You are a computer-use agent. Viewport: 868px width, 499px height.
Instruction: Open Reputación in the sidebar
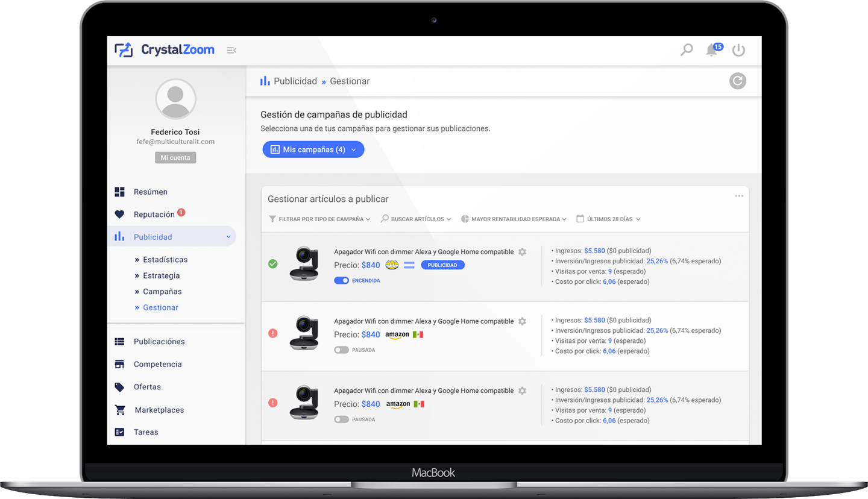click(x=154, y=215)
